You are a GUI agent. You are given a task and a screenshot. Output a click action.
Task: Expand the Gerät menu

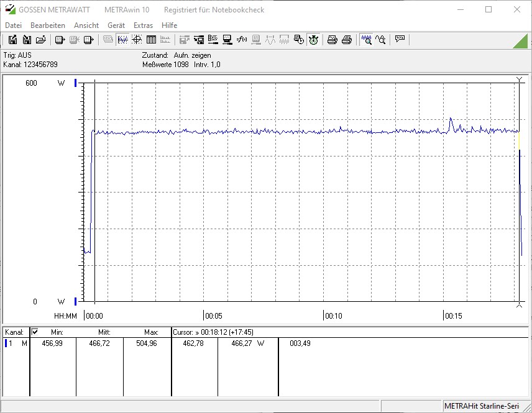[116, 25]
